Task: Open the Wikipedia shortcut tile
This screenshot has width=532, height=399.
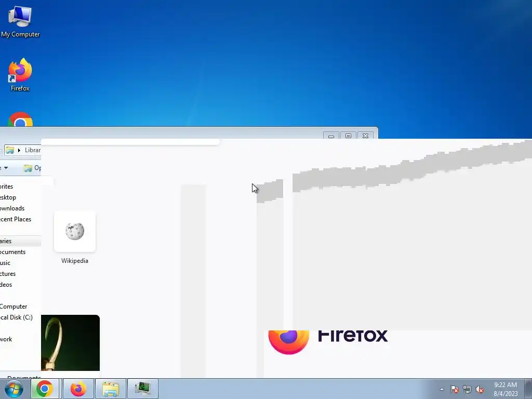Action: coord(75,231)
